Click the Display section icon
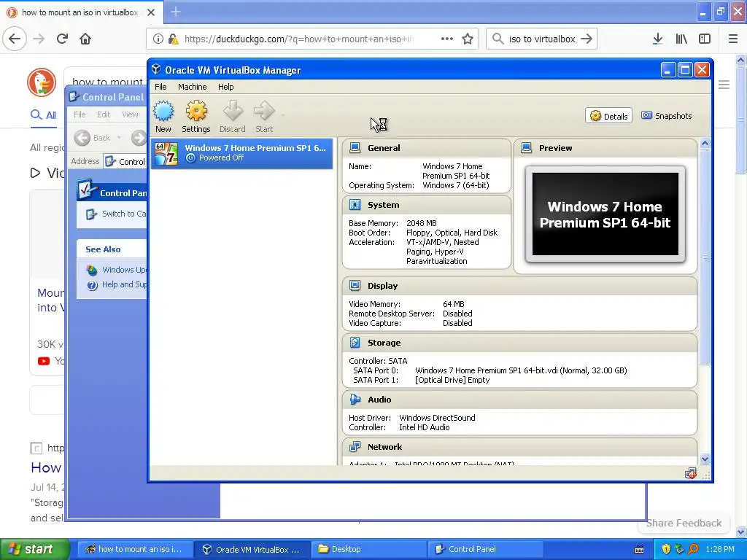 click(x=355, y=286)
